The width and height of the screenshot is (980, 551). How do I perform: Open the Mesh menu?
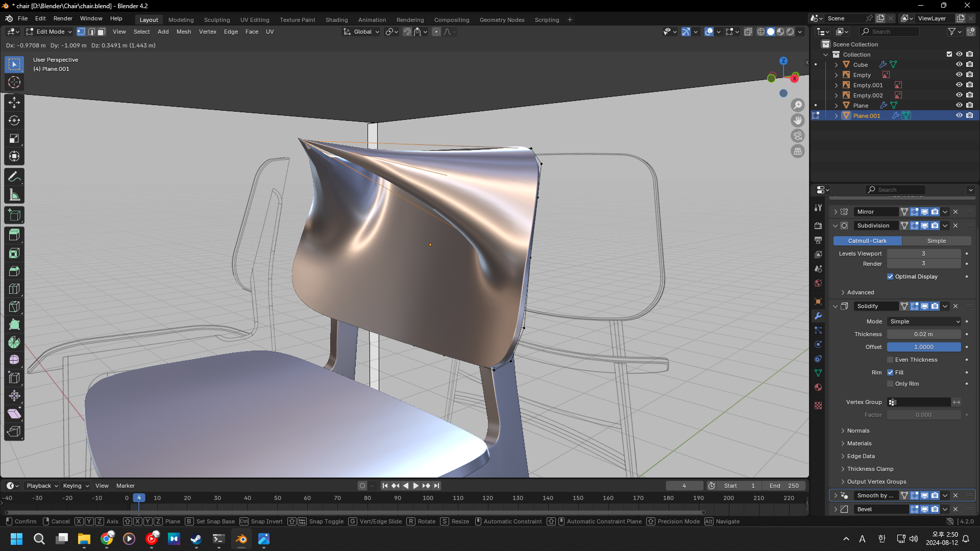(183, 32)
